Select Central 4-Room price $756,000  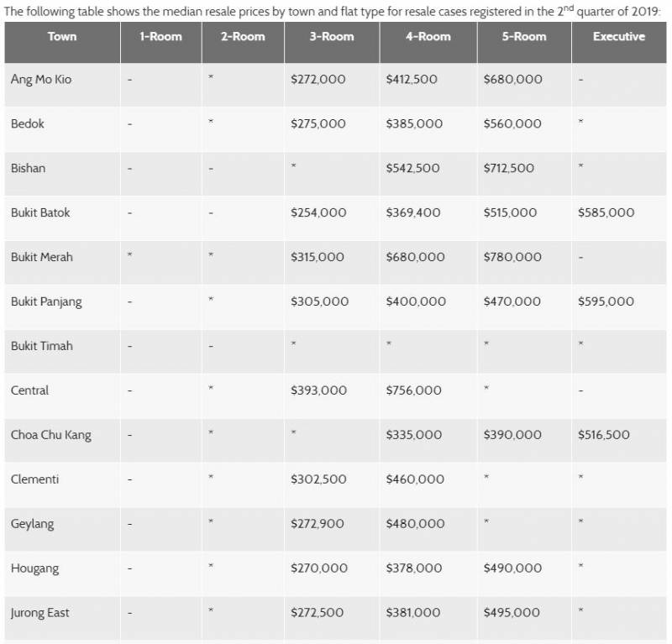pos(413,390)
